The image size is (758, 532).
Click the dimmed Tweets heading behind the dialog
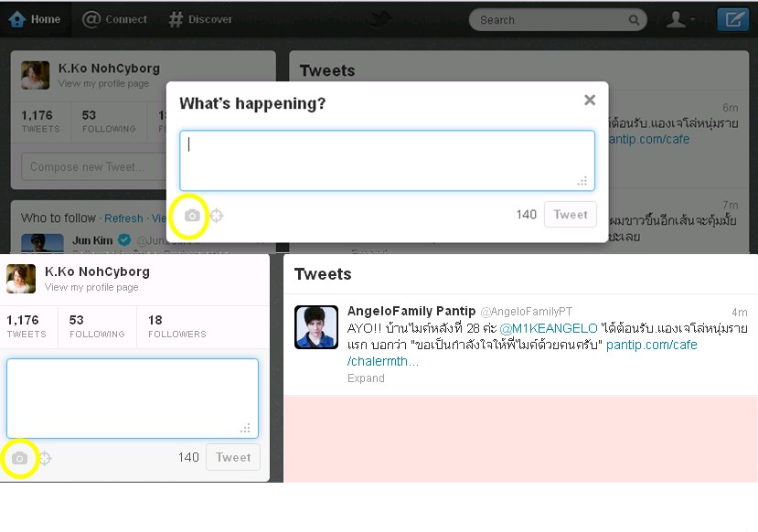[327, 70]
